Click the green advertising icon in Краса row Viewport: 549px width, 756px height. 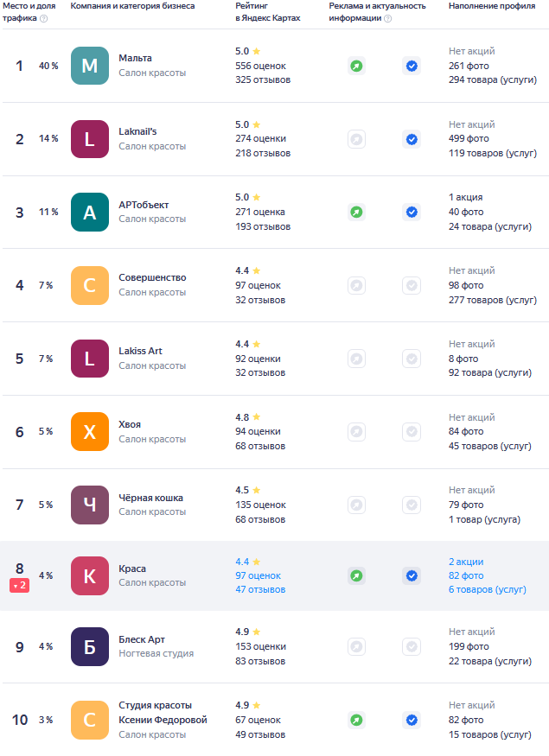[x=356, y=575]
